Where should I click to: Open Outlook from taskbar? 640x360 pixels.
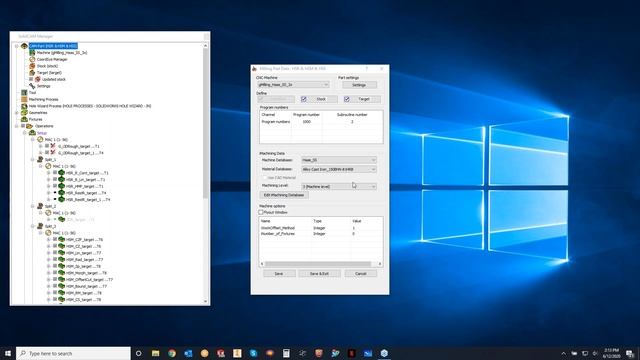[x=188, y=353]
